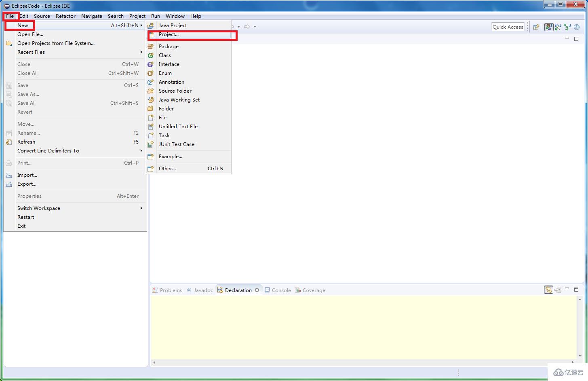Create a new Task
Screen dimensions: 588x381
[x=188, y=135]
